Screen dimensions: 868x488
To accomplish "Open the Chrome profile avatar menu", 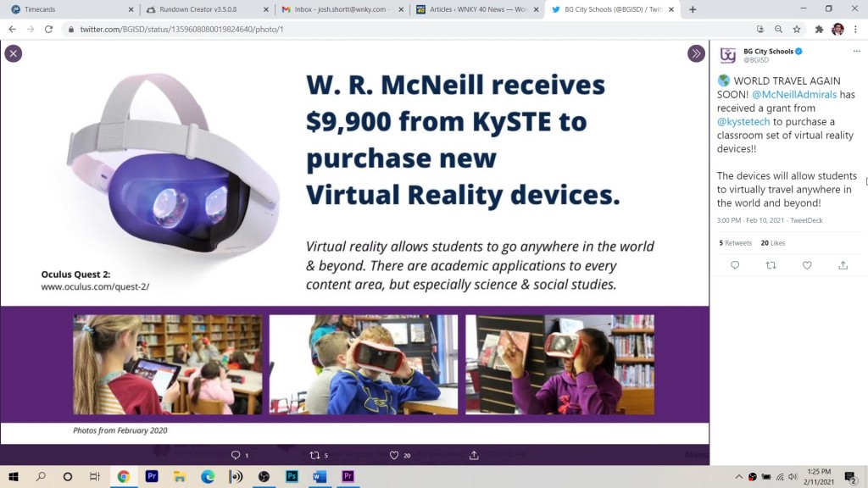I will click(x=837, y=30).
